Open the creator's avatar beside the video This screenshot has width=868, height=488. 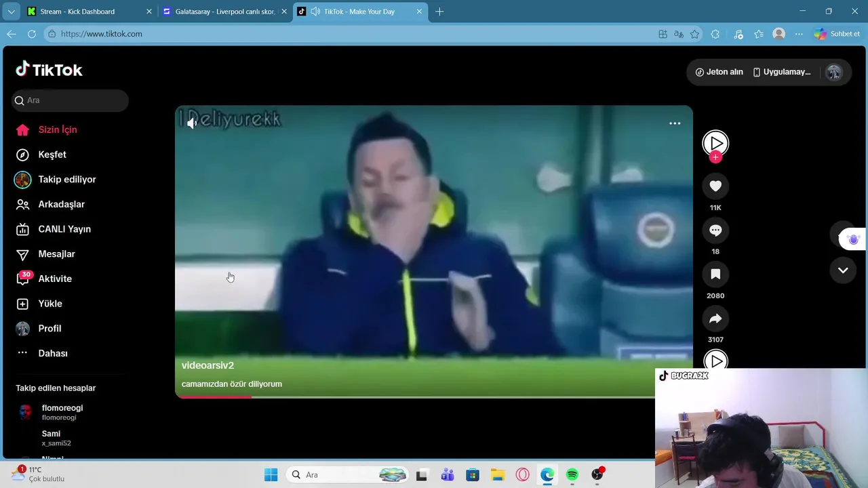click(715, 143)
